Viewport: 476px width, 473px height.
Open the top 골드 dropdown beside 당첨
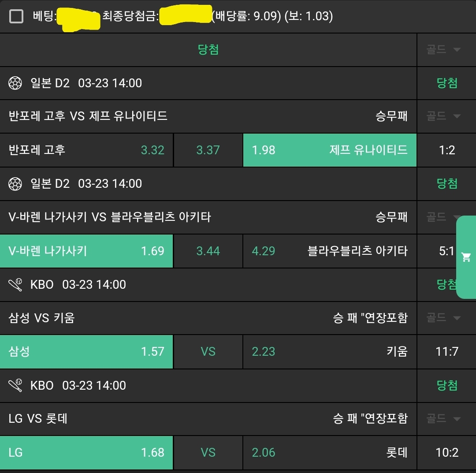point(443,49)
